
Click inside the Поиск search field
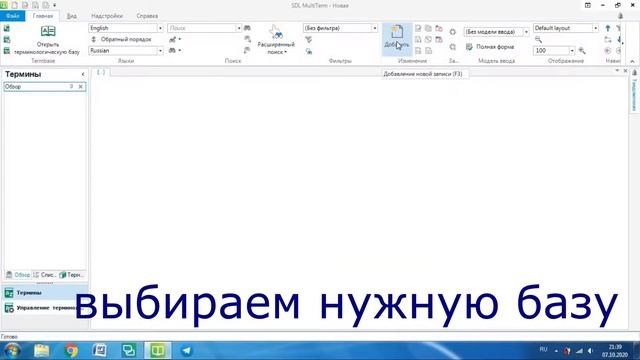pos(202,28)
